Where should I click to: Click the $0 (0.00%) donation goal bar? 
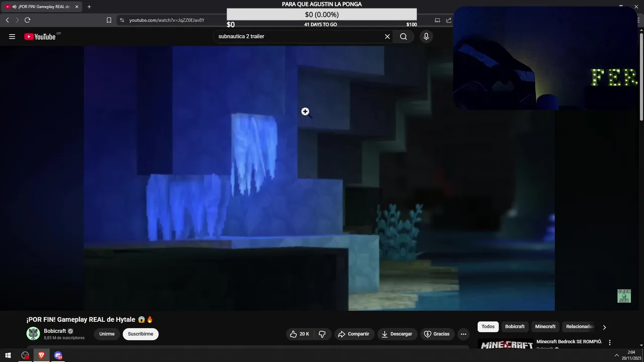click(321, 15)
